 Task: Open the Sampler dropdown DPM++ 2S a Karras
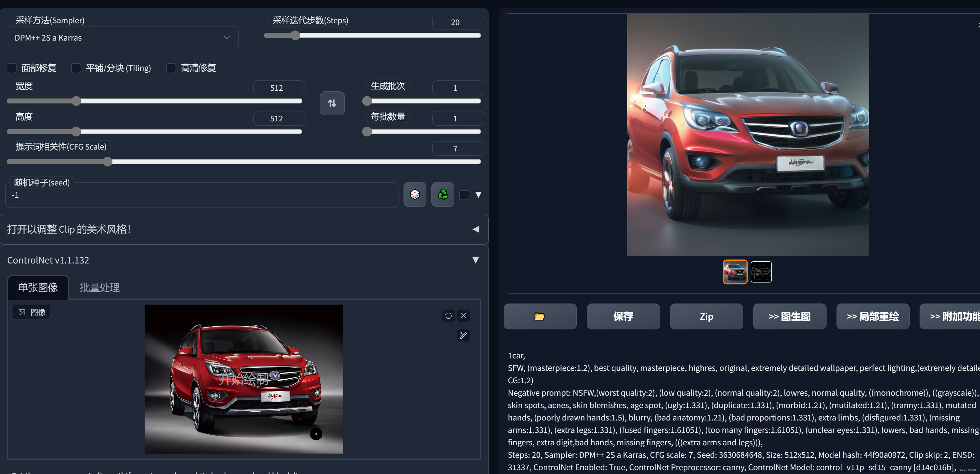pos(123,38)
